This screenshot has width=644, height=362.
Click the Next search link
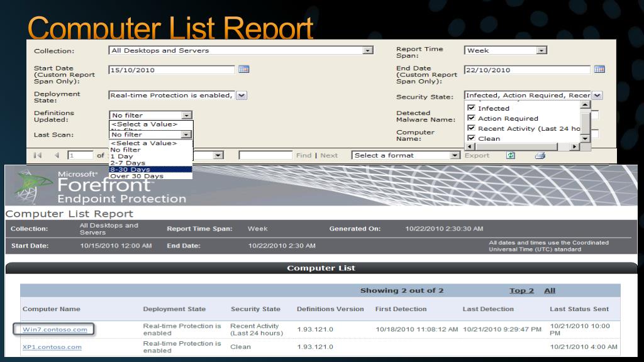coord(329,155)
